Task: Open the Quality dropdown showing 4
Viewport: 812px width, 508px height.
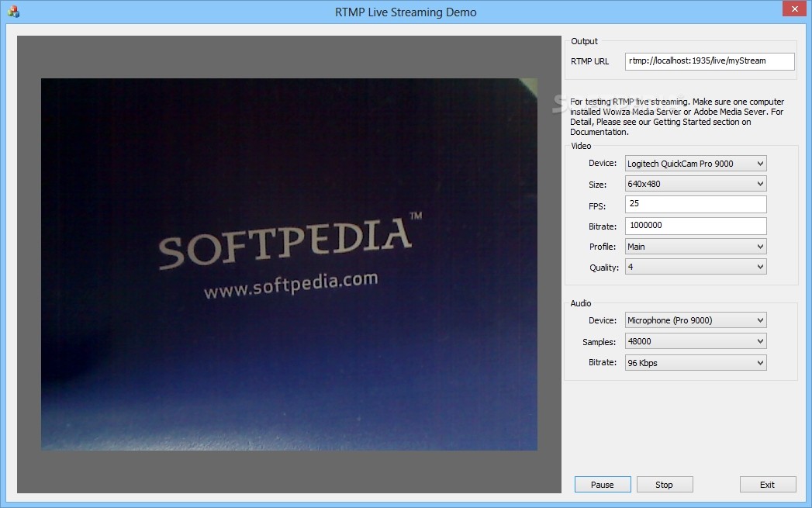Action: (696, 267)
